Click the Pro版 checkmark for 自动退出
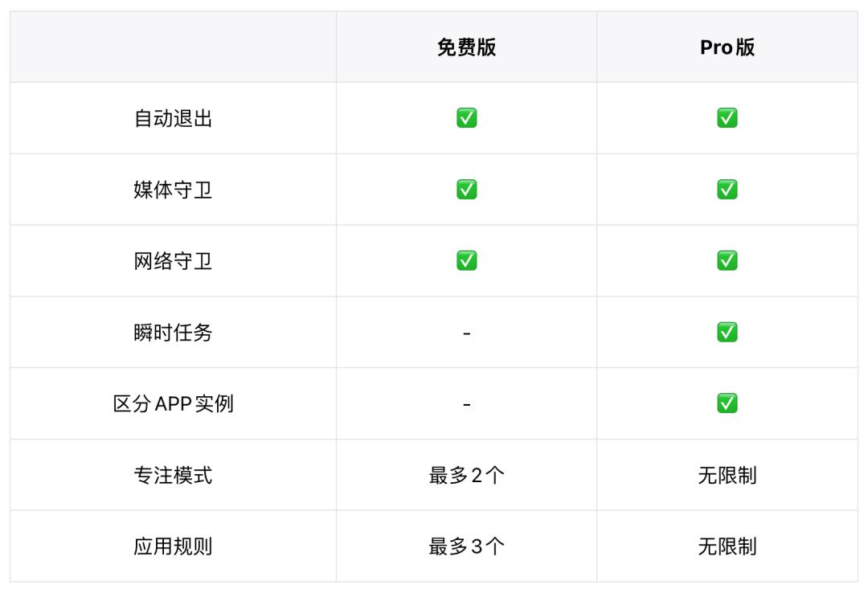Image resolution: width=868 pixels, height=593 pixels. 727,118
